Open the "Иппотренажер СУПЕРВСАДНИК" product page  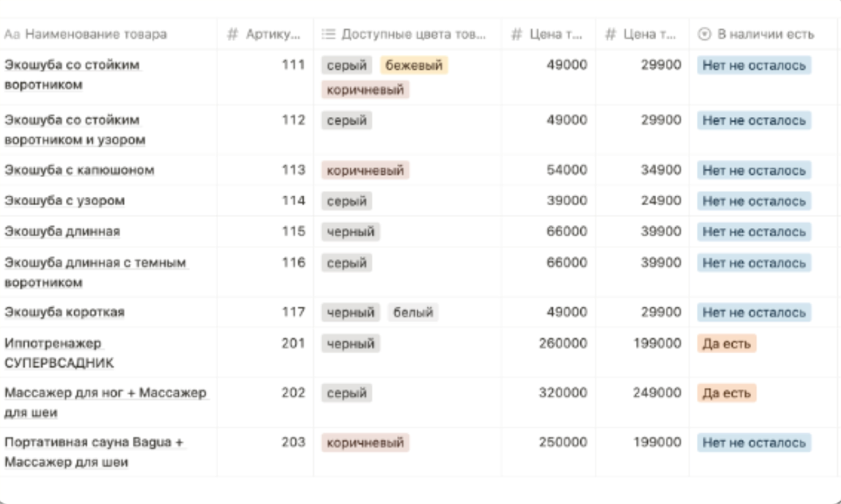pos(53,344)
